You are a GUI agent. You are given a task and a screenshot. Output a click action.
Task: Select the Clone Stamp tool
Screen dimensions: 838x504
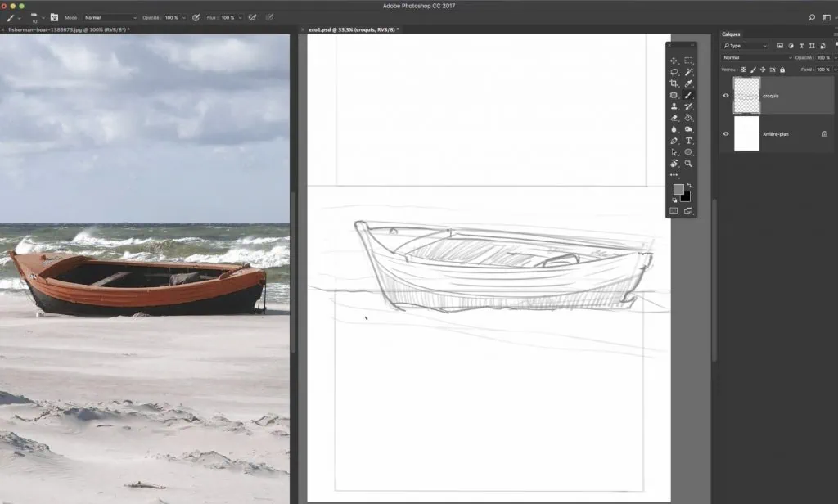click(674, 106)
